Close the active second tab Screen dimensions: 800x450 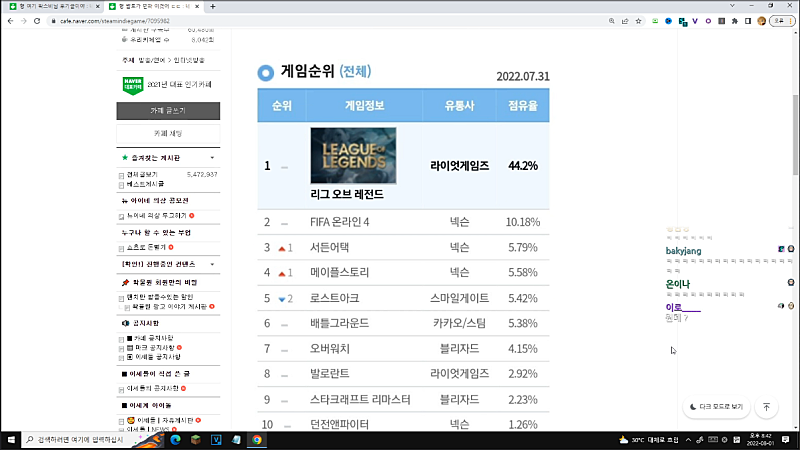pos(197,6)
